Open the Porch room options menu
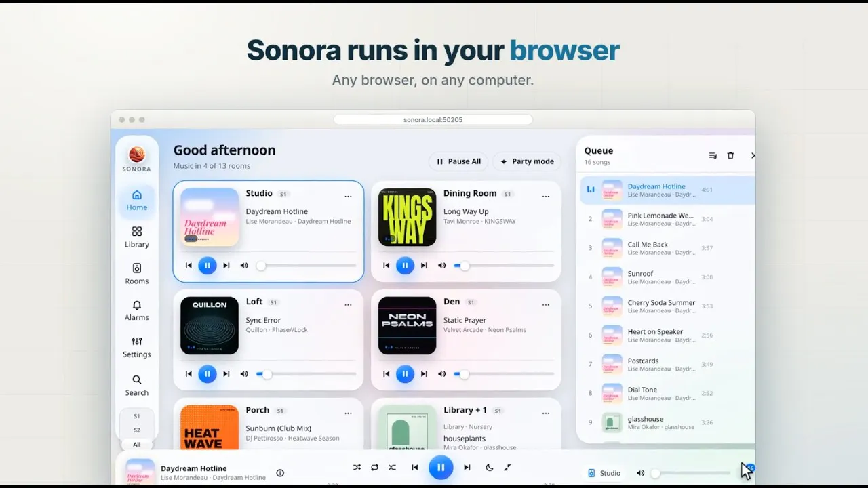This screenshot has height=488, width=868. click(x=348, y=413)
